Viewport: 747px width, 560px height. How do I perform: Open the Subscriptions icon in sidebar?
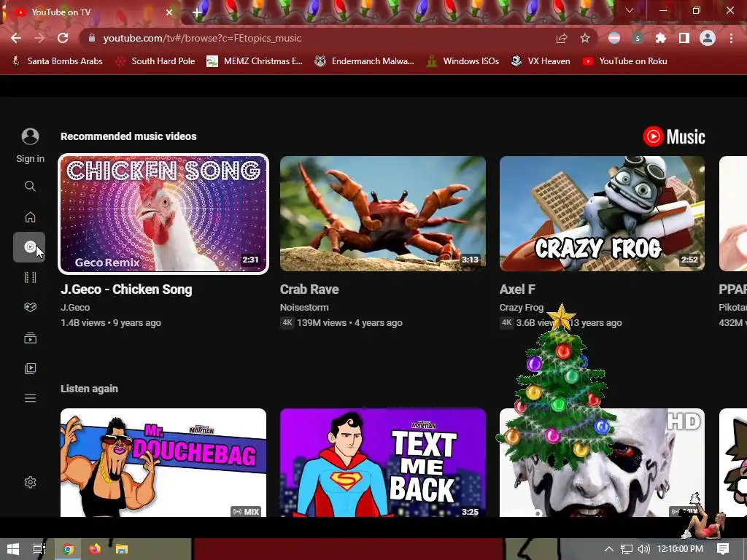[x=30, y=338]
